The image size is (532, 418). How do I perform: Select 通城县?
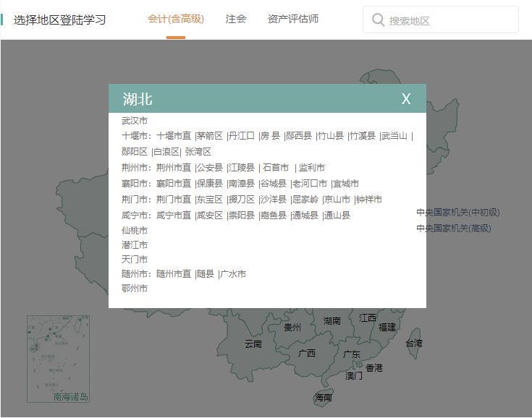[305, 216]
